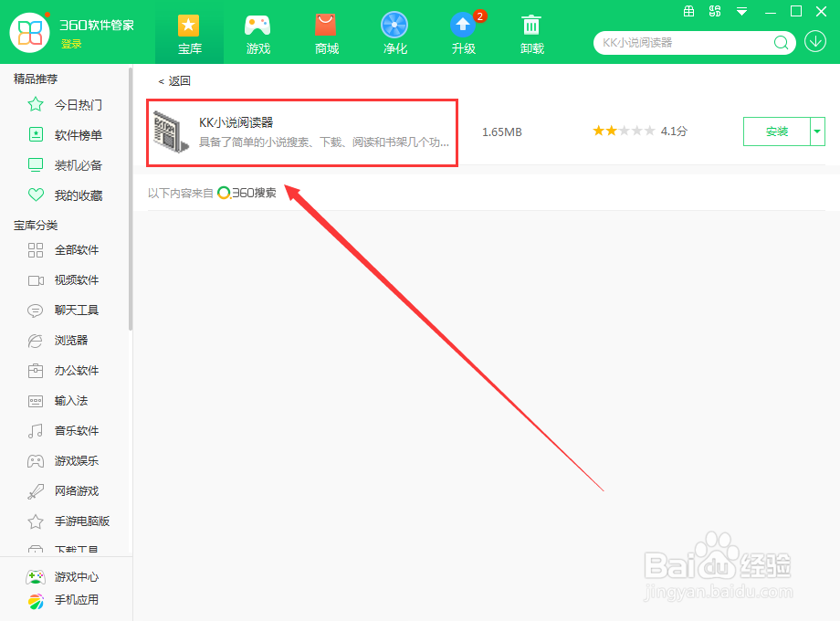The image size is (840, 621).
Task: Open the main menu triangle in title bar
Action: coord(741,11)
